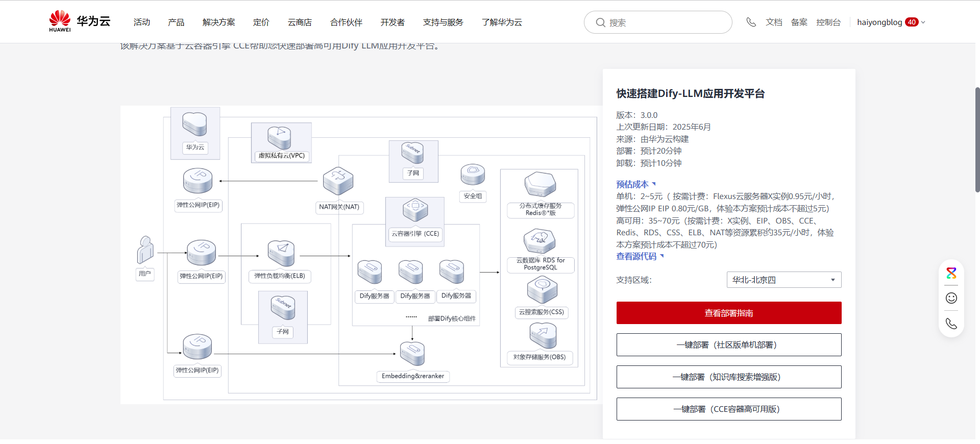980x444 pixels.
Task: Open the 了解华为云 menu
Action: click(502, 22)
